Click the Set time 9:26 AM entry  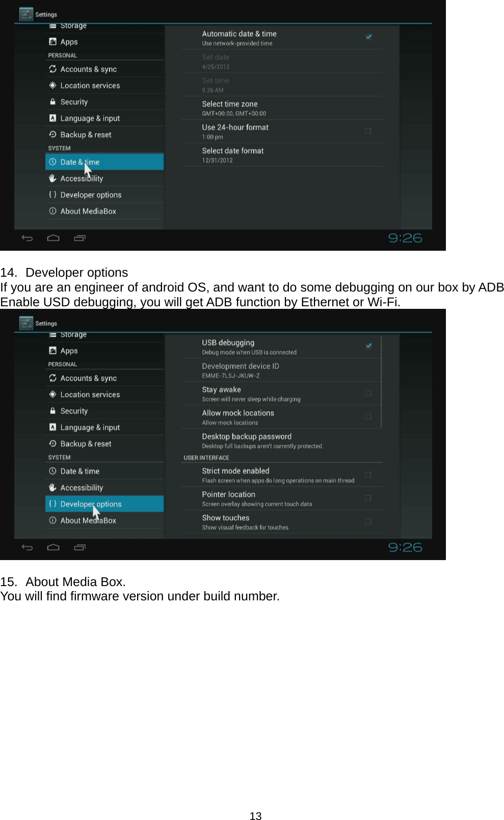coord(282,85)
